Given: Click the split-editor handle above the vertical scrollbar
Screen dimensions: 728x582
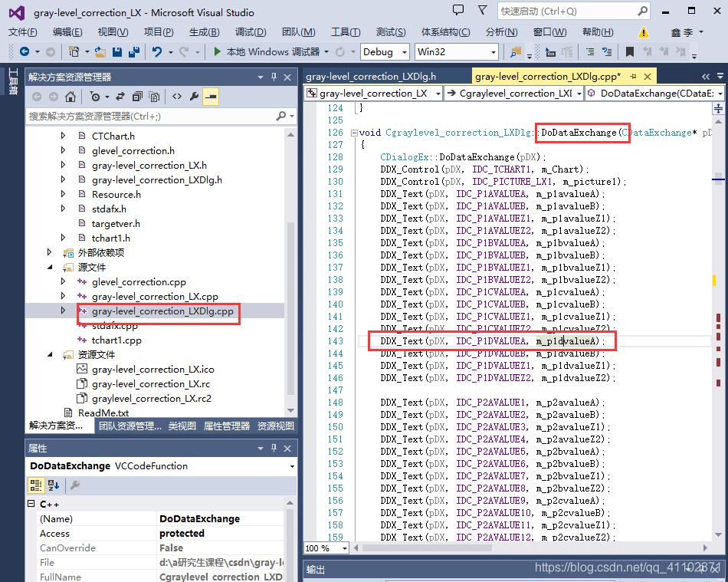Looking at the screenshot, I should pos(718,109).
